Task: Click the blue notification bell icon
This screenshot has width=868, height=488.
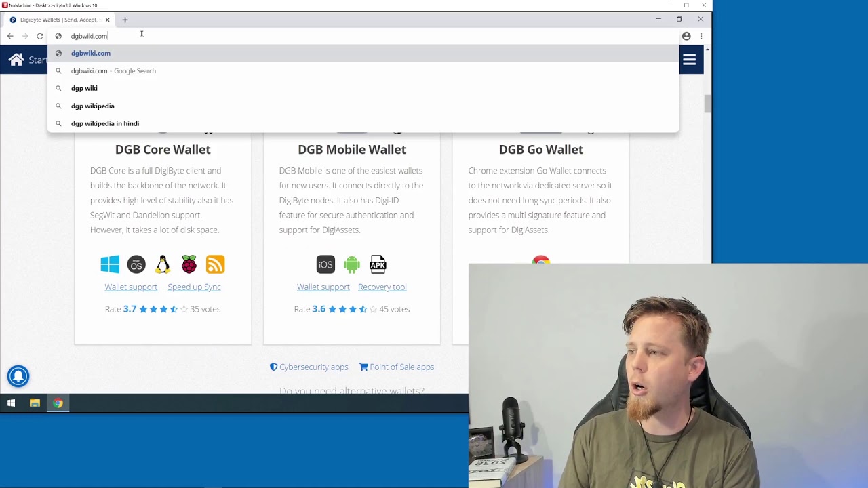Action: coord(18,376)
